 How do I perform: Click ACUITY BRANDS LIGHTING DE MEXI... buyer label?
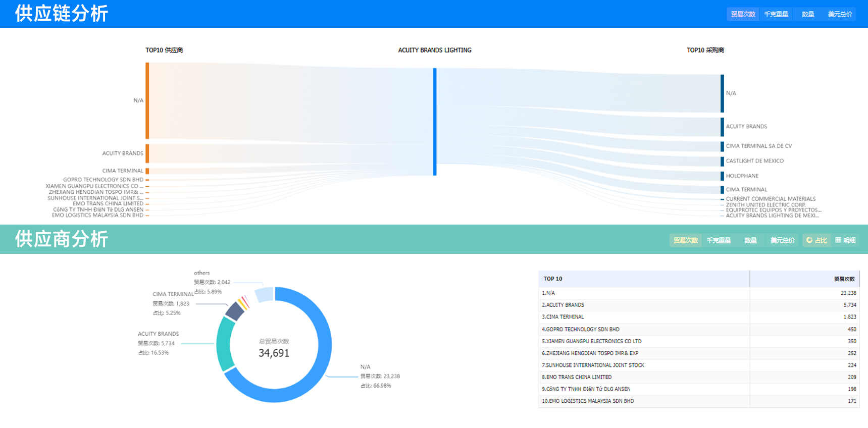pyautogui.click(x=773, y=216)
